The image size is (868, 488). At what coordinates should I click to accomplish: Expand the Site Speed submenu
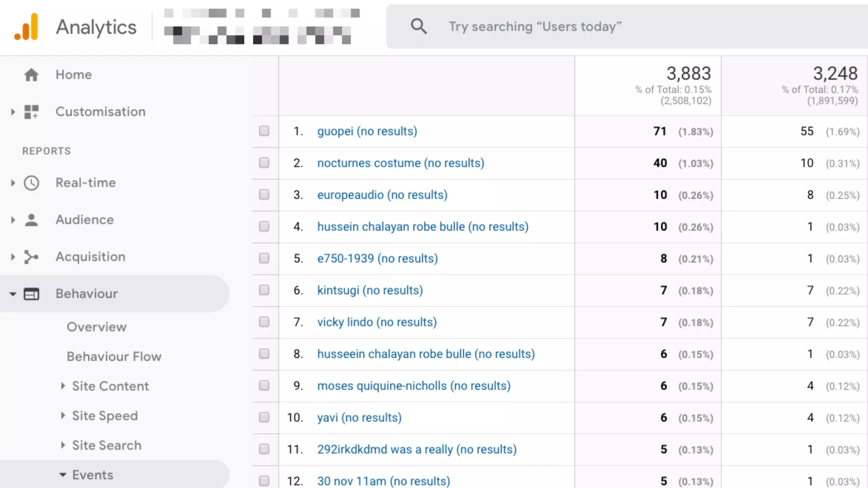(x=63, y=416)
